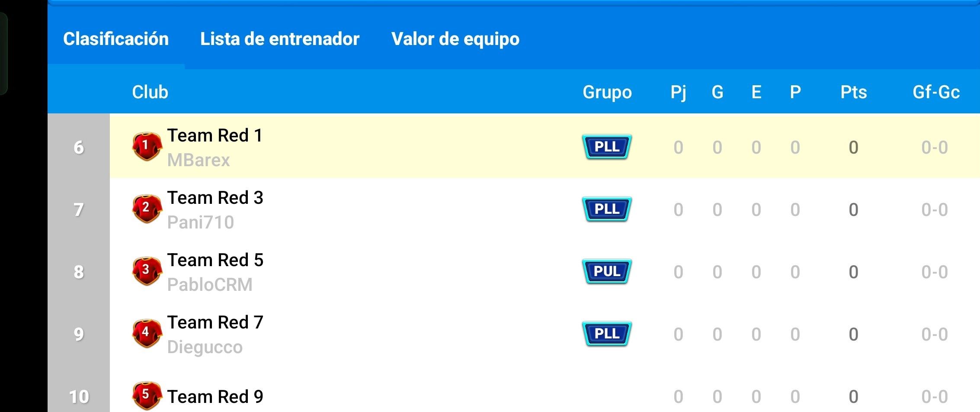
Task: Open Lista de entrenador tab
Action: [280, 39]
